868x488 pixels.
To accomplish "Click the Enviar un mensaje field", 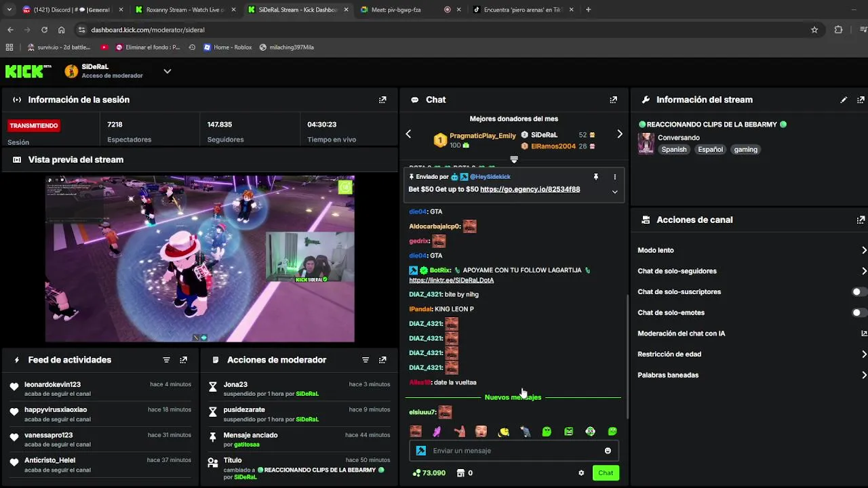I will 513,451.
